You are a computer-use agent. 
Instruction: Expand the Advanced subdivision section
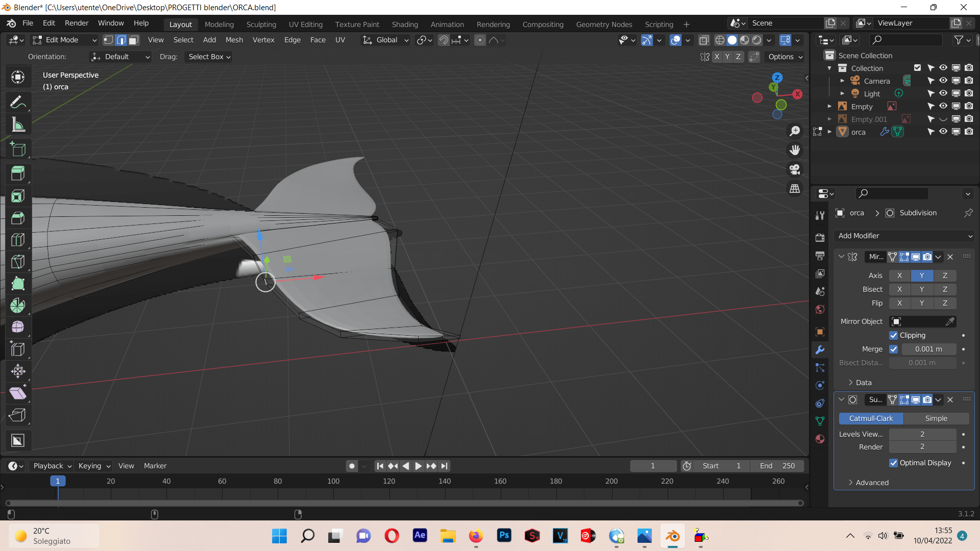pos(868,483)
